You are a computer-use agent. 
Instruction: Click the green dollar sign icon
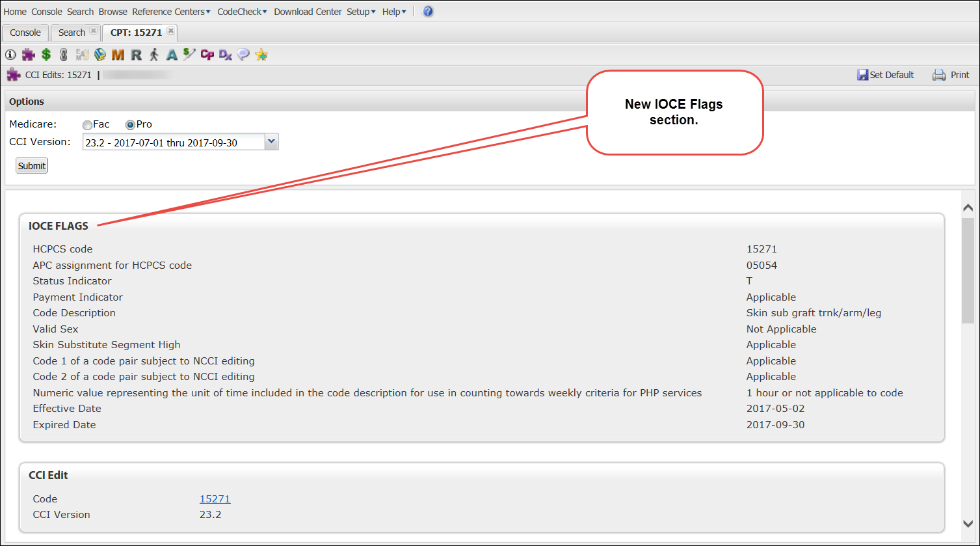[x=46, y=55]
